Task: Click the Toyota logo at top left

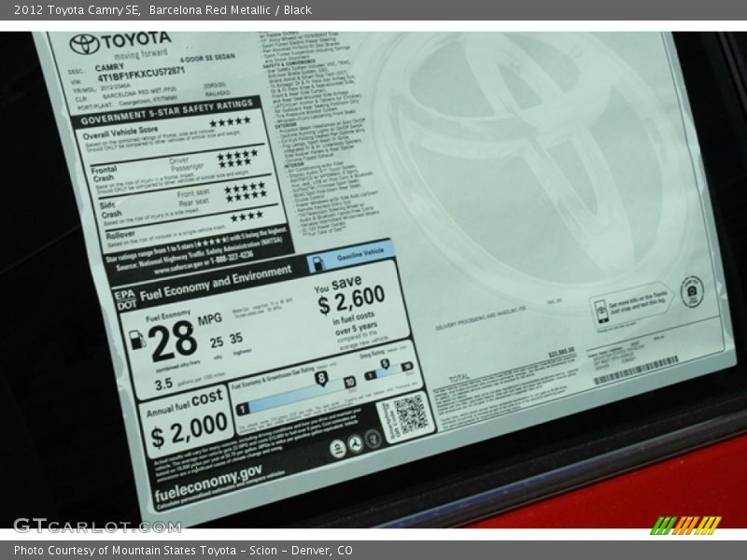Action: click(84, 45)
